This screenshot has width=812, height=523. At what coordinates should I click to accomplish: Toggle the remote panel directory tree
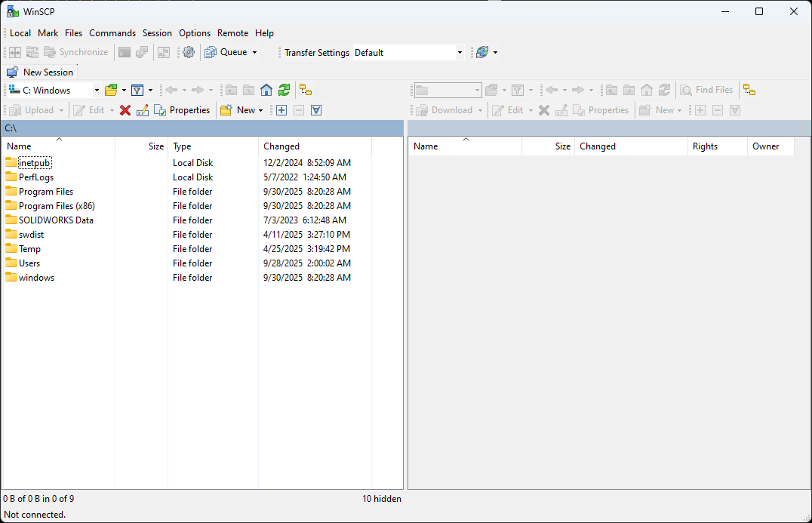tap(749, 90)
